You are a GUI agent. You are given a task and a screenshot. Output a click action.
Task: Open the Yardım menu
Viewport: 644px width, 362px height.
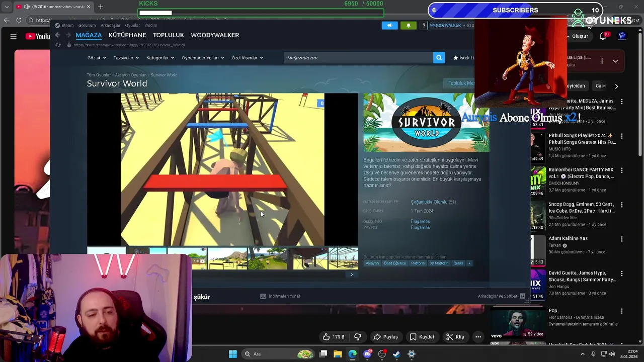click(x=151, y=25)
